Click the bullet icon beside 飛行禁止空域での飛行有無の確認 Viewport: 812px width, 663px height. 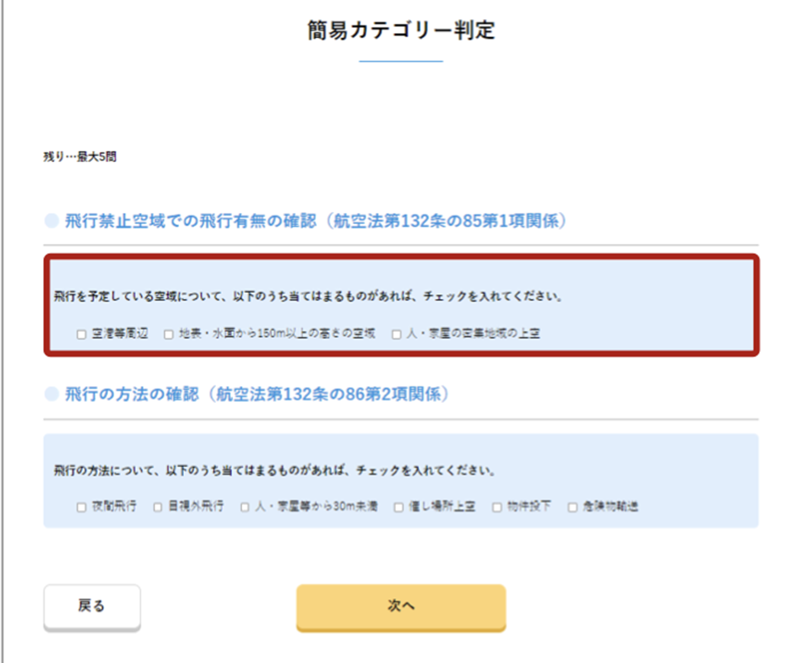pos(51,222)
